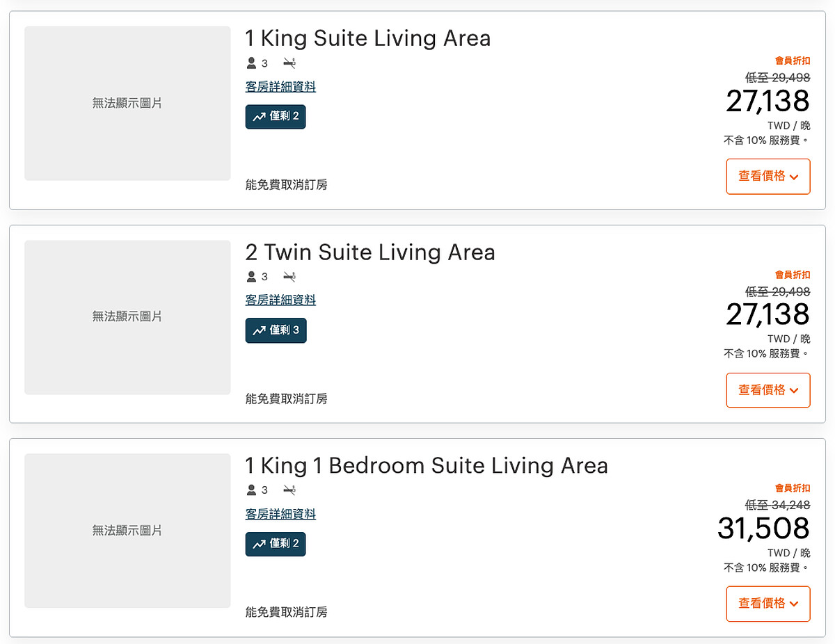The image size is (835, 644).
Task: Click the 31,508 price of 1 Bedroom Suite
Action: coord(763,529)
